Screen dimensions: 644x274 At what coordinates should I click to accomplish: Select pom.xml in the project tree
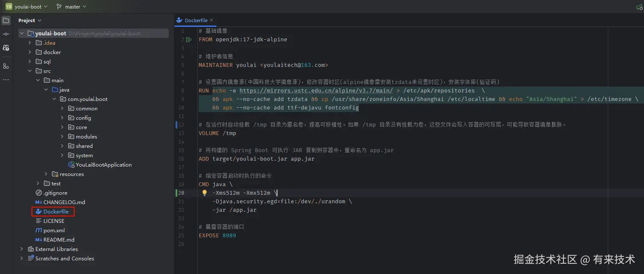pos(54,231)
